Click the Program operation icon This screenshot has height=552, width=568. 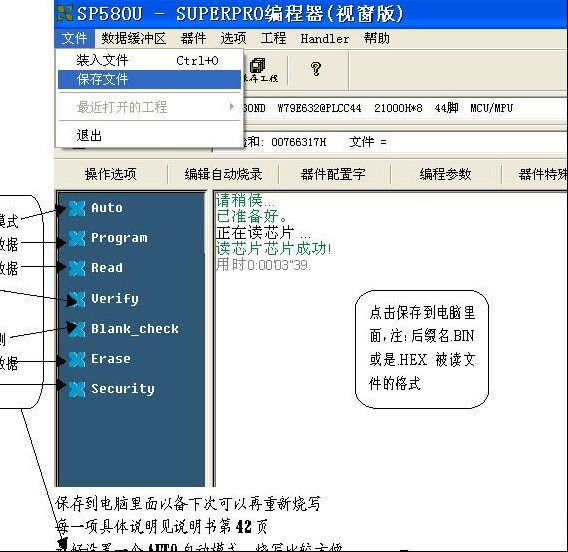pos(77,238)
